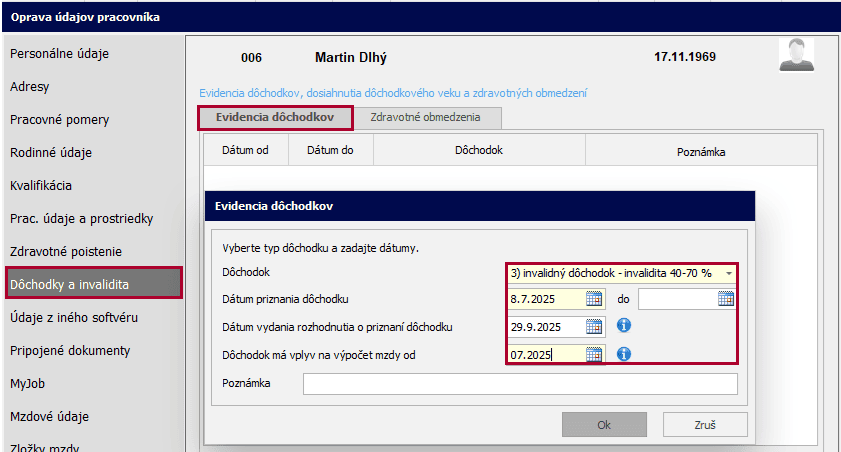This screenshot has height=452, width=841.
Task: Show info for Dátum vydania rozhodnutia
Action: coord(624,326)
